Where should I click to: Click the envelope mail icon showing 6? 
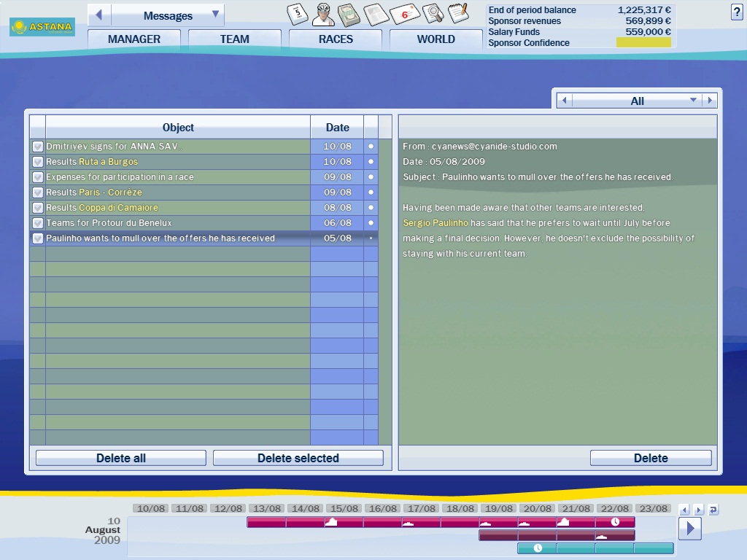[x=405, y=14]
